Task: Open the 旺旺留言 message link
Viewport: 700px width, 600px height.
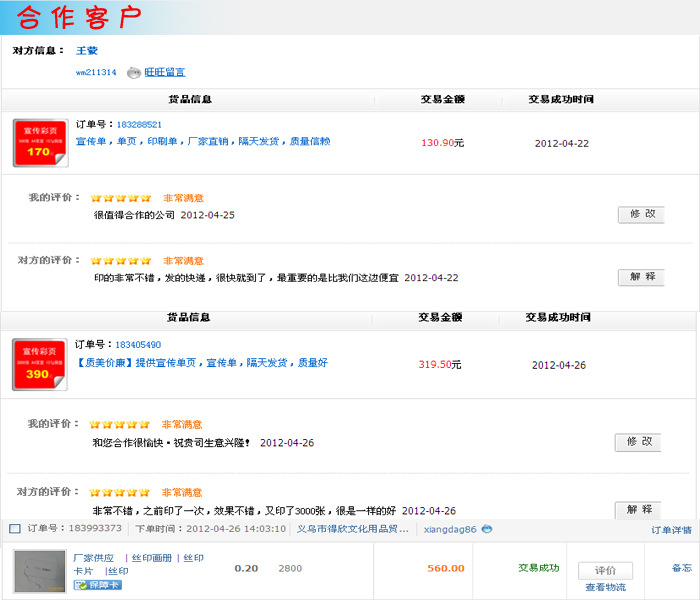Action: [x=164, y=72]
